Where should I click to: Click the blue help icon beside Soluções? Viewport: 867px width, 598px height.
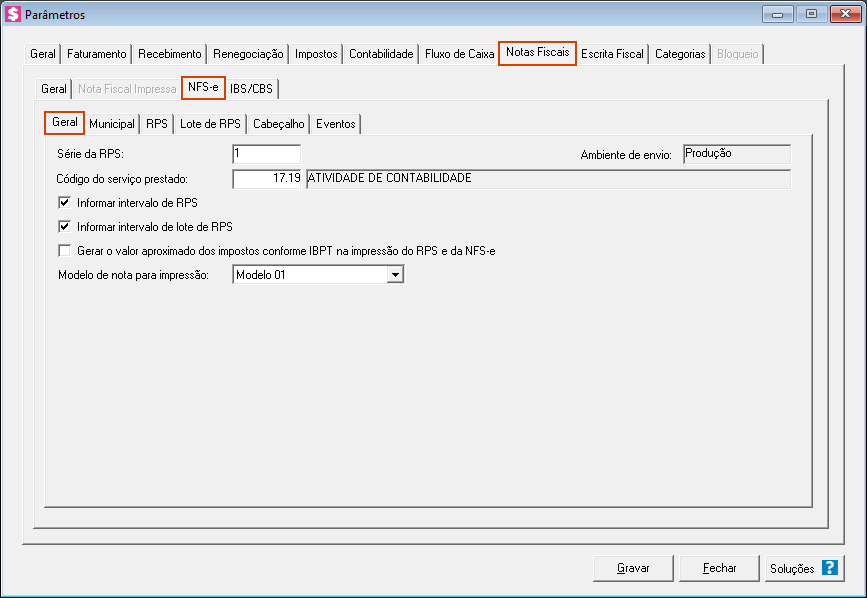pyautogui.click(x=829, y=568)
